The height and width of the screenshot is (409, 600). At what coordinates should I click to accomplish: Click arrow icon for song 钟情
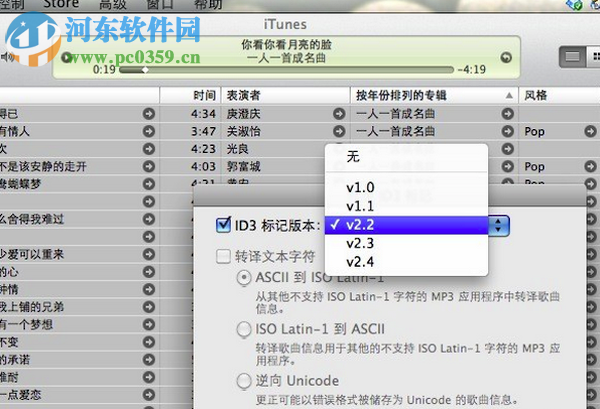point(149,289)
